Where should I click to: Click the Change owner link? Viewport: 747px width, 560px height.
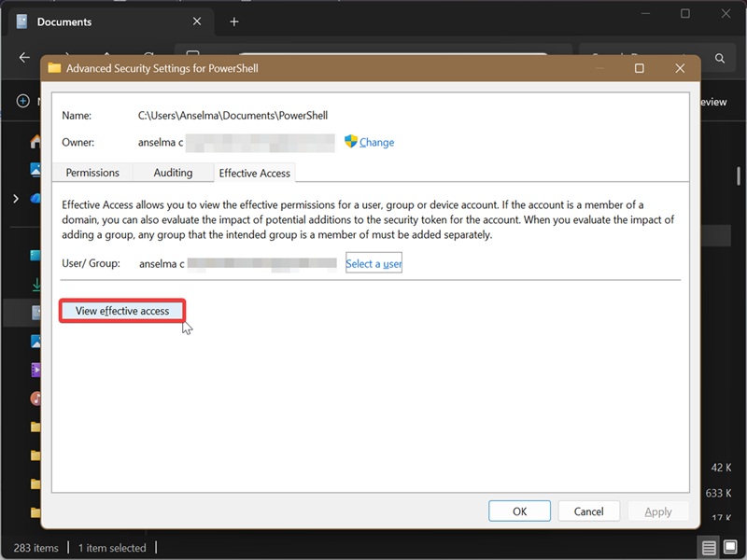pos(376,142)
